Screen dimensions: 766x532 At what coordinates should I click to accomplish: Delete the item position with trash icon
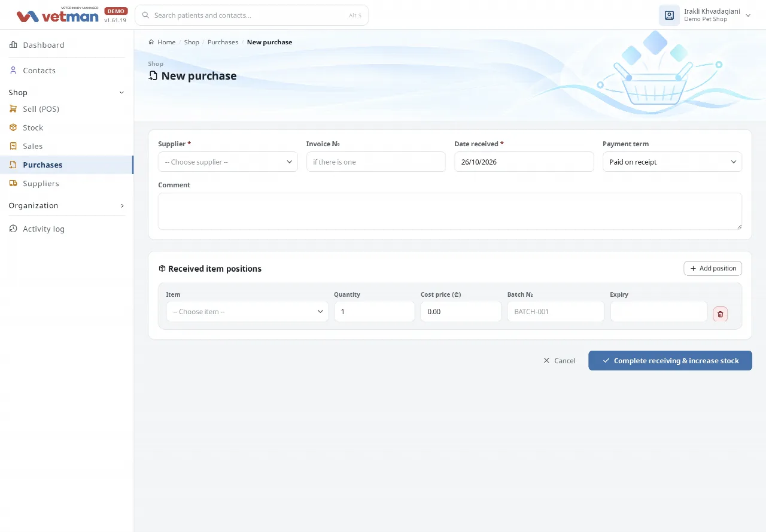pos(721,314)
